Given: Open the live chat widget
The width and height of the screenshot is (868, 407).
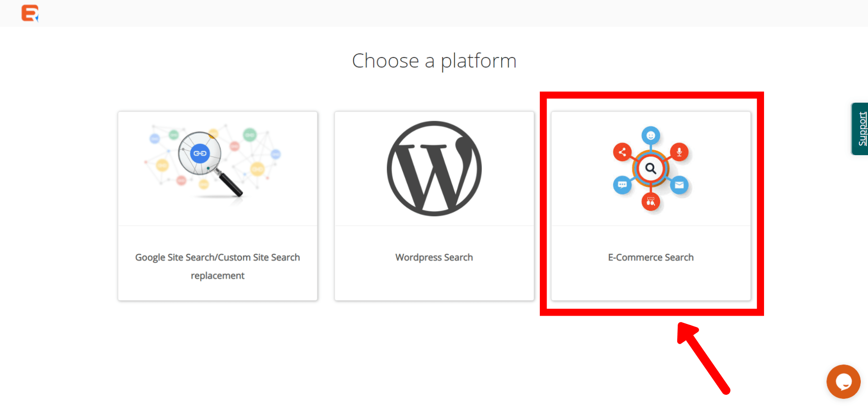Looking at the screenshot, I should click(843, 382).
